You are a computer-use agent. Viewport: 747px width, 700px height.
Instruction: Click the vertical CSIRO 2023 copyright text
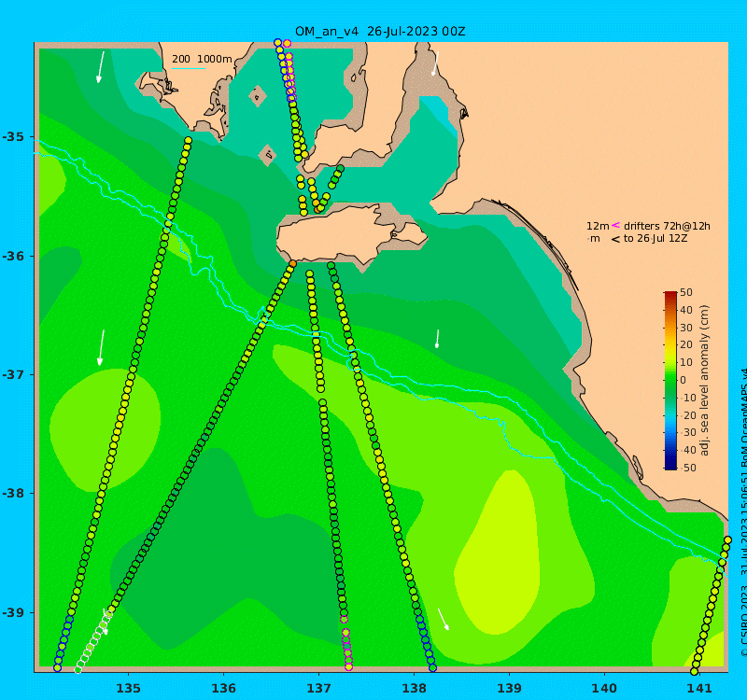point(742,511)
